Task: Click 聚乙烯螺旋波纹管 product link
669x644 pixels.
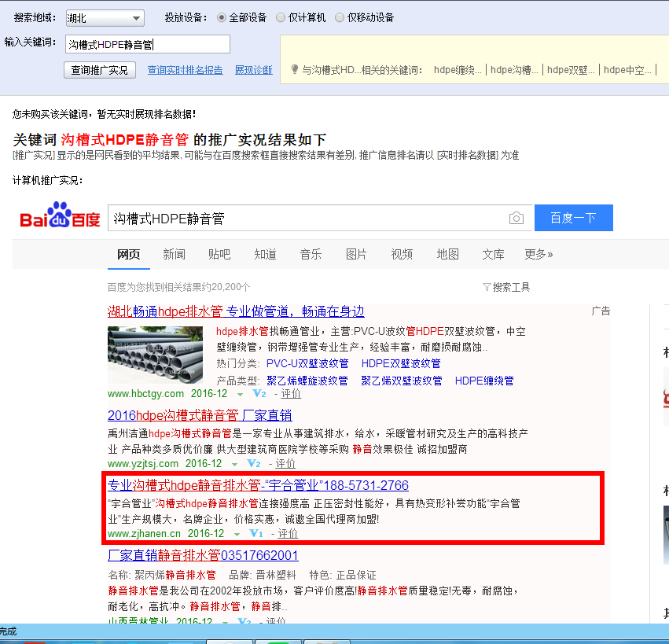Action: (x=307, y=381)
